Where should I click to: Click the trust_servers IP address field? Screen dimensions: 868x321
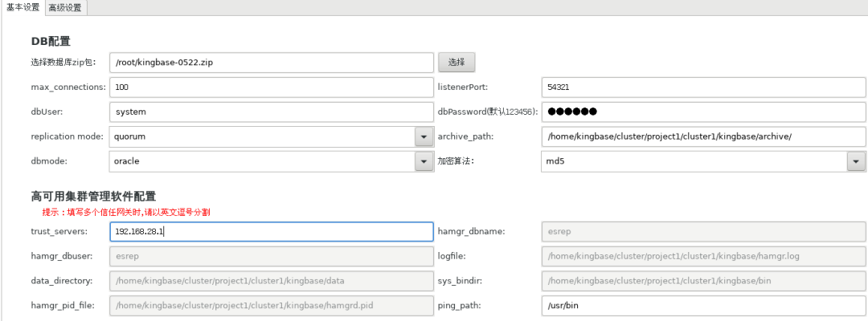(x=271, y=231)
